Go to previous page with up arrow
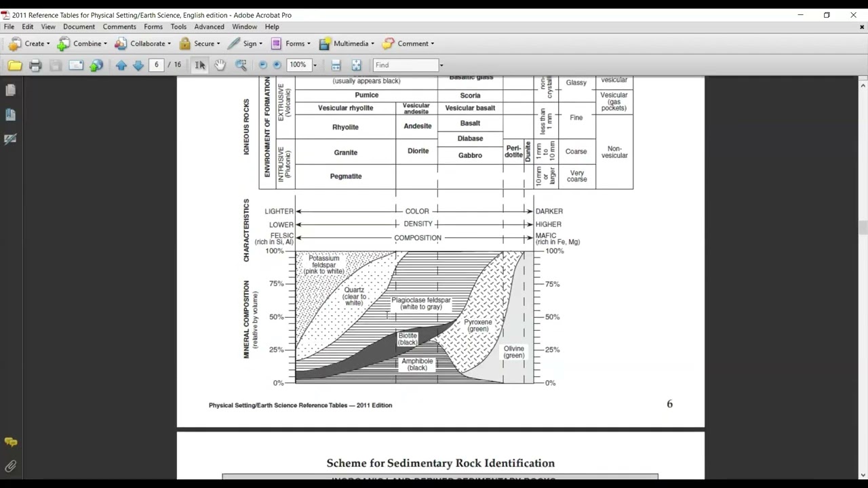This screenshot has width=868, height=488. (121, 65)
